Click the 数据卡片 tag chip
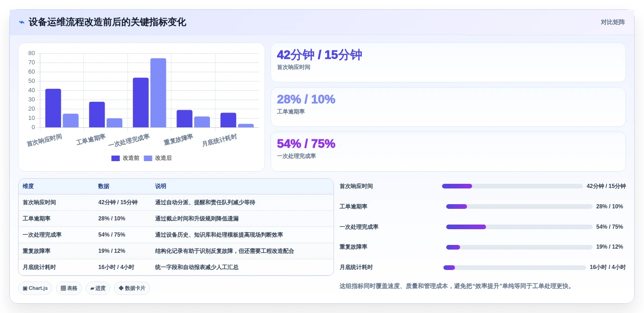644x313 pixels. [x=132, y=288]
